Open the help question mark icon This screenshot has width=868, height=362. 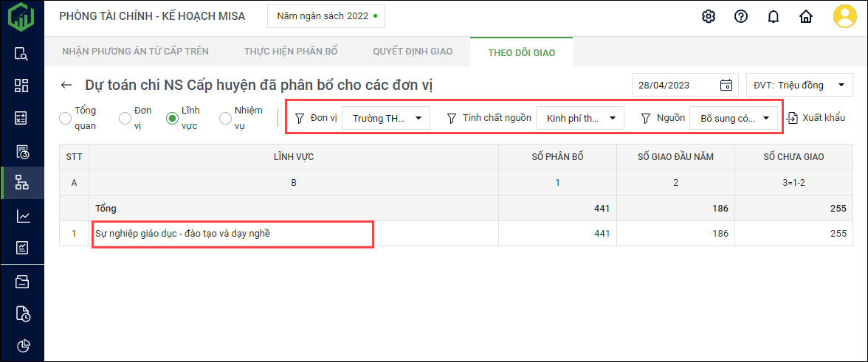(741, 16)
